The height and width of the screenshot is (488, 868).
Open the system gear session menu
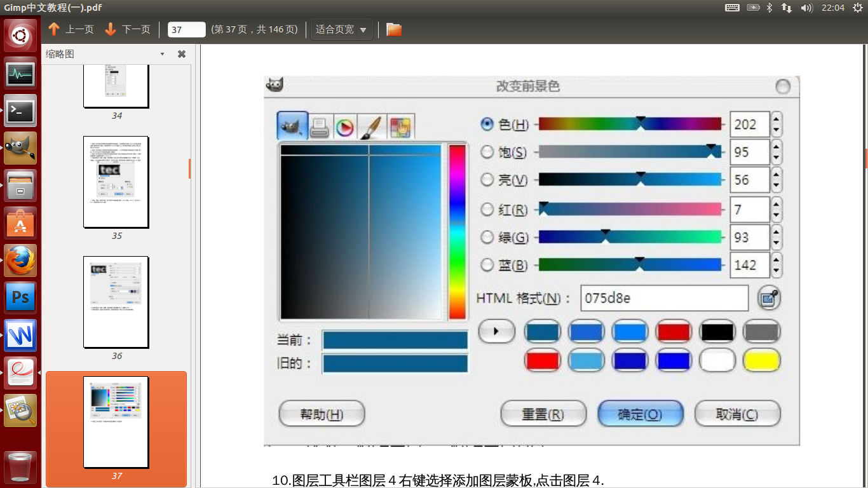pyautogui.click(x=858, y=8)
